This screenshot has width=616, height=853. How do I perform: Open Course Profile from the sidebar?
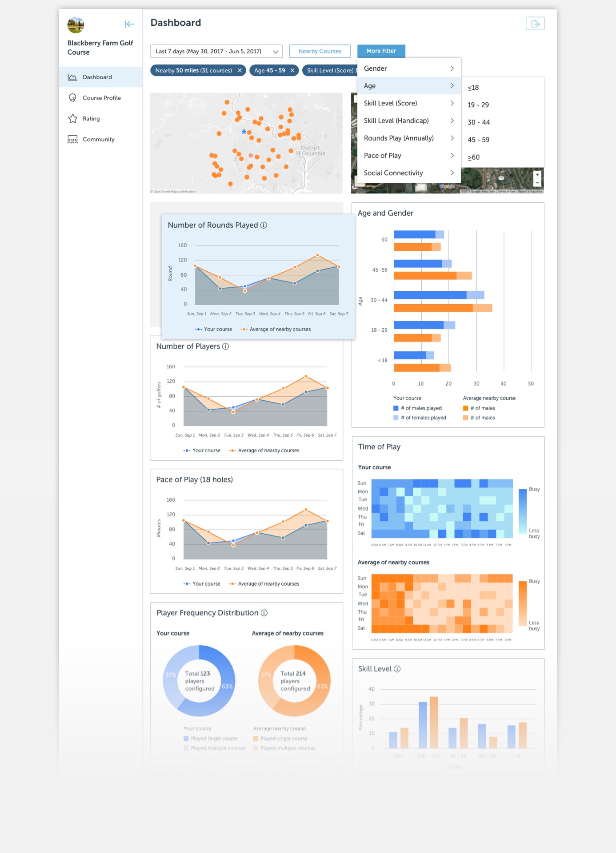click(101, 98)
